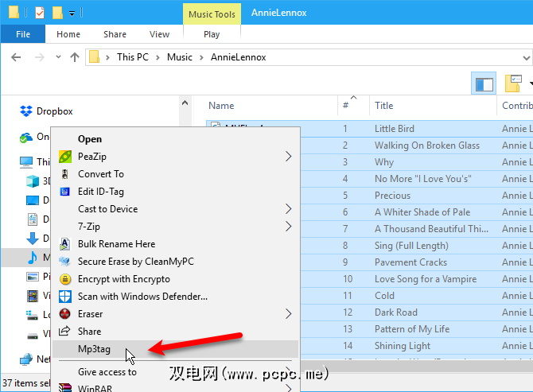Viewport: 533px width, 392px height.
Task: Click the Bulk Rename Here icon
Action: 64,244
